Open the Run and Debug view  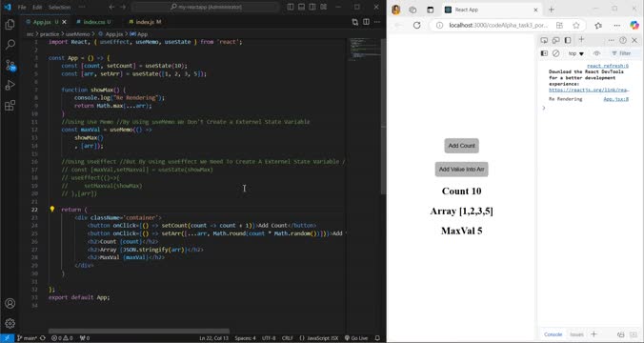(10, 85)
